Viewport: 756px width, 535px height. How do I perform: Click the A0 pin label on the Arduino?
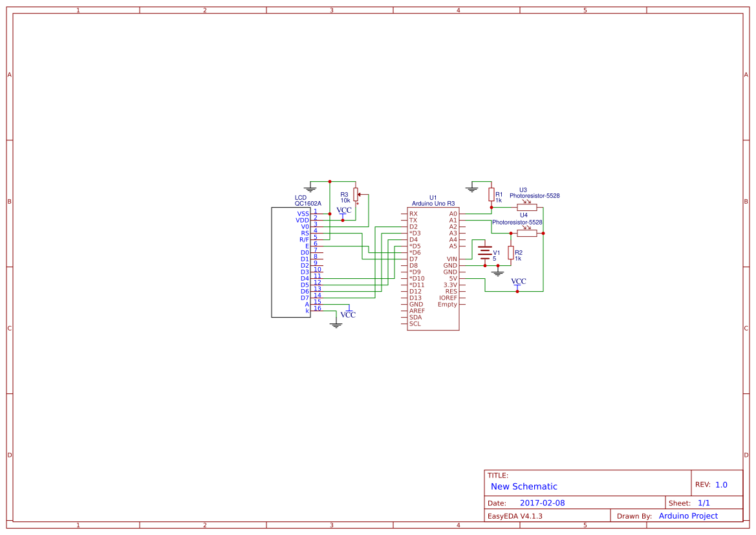click(452, 213)
